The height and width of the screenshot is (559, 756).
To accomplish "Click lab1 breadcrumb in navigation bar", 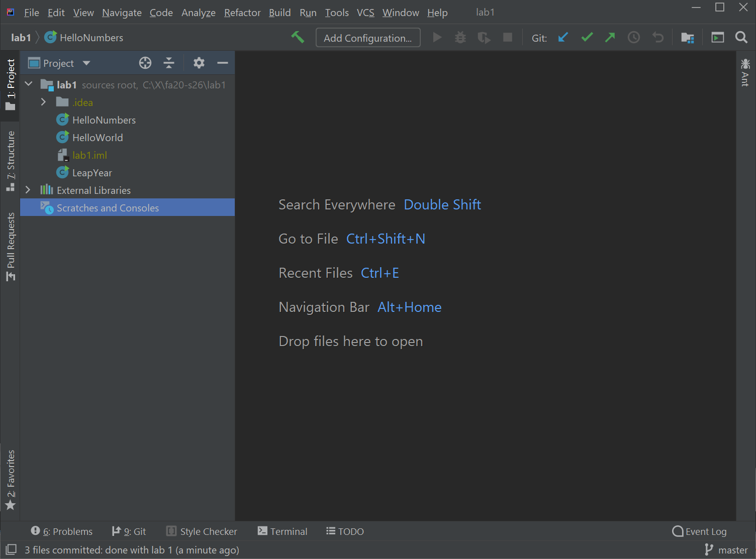I will point(21,38).
